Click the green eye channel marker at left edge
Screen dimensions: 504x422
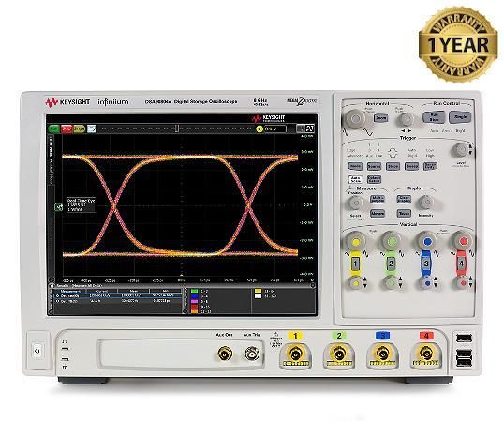click(59, 207)
